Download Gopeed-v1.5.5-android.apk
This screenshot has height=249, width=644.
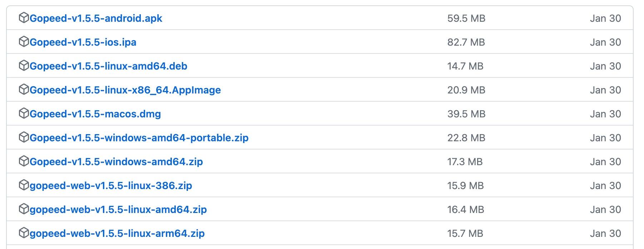tap(96, 18)
